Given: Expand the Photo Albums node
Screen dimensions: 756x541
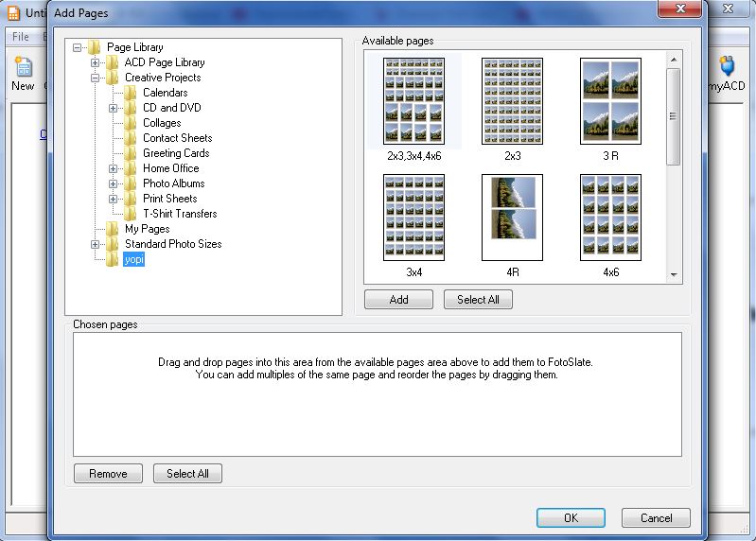Looking at the screenshot, I should click(113, 183).
